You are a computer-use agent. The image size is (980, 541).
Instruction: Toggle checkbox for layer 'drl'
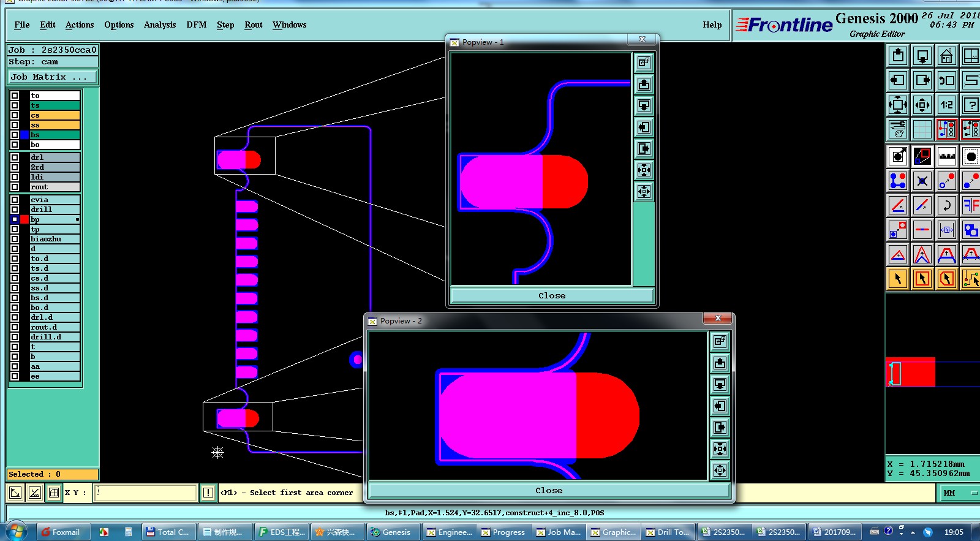(15, 157)
